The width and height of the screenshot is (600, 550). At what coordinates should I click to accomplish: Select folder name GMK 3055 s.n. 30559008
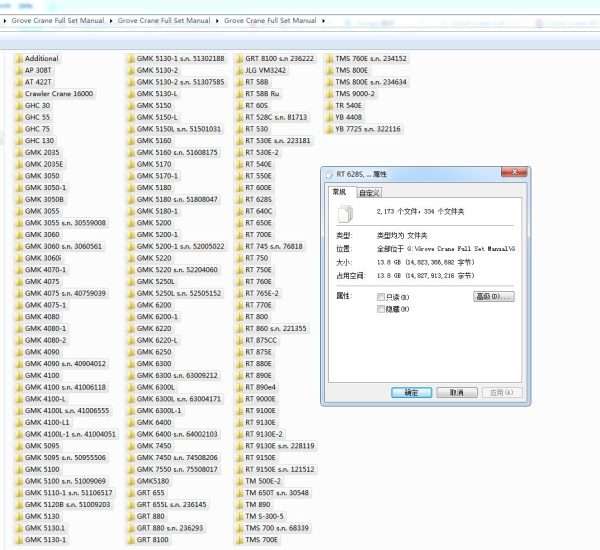[x=65, y=223]
